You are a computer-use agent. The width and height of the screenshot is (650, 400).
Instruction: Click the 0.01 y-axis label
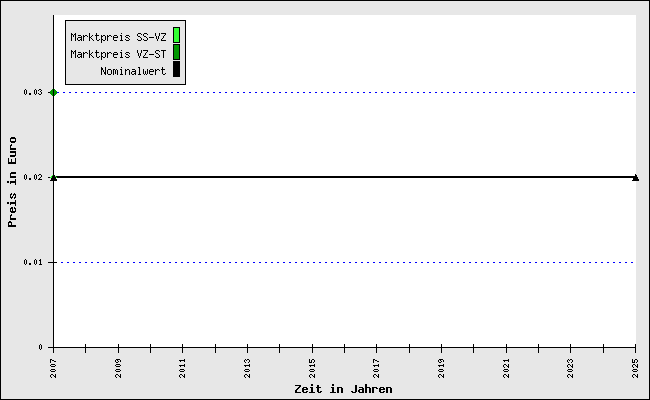[x=33, y=262]
